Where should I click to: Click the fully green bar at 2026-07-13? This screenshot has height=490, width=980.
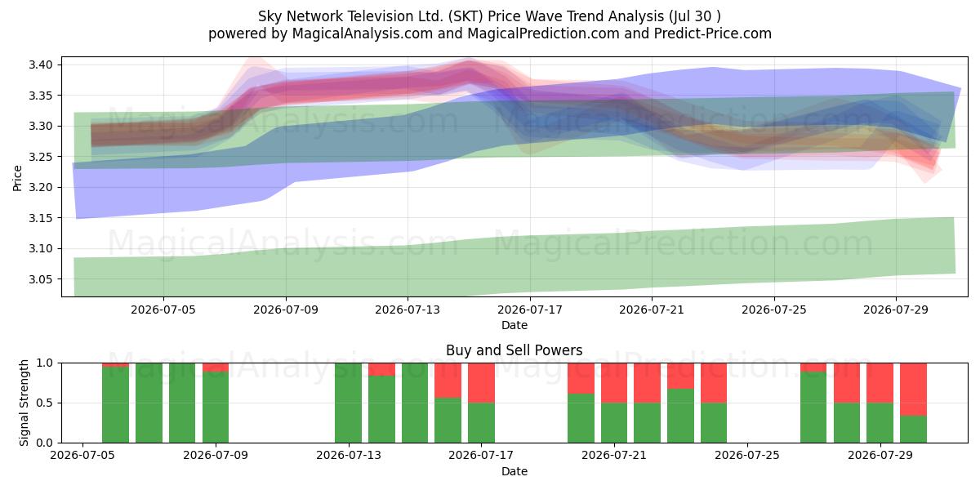point(349,403)
